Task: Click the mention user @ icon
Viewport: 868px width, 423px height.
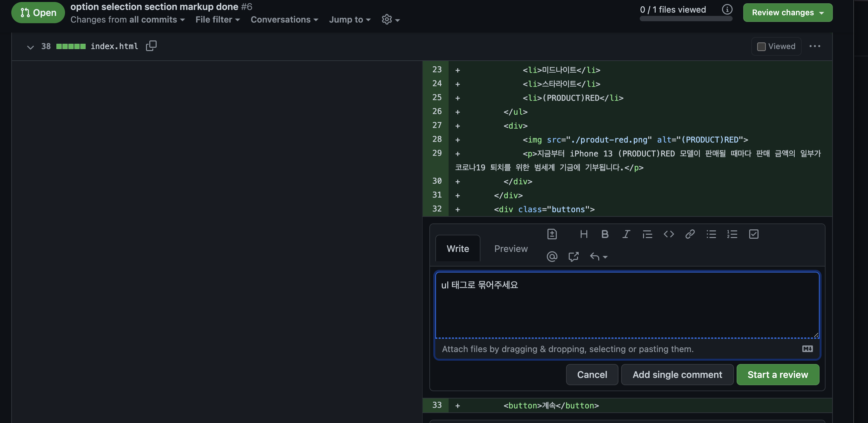Action: [x=552, y=257]
